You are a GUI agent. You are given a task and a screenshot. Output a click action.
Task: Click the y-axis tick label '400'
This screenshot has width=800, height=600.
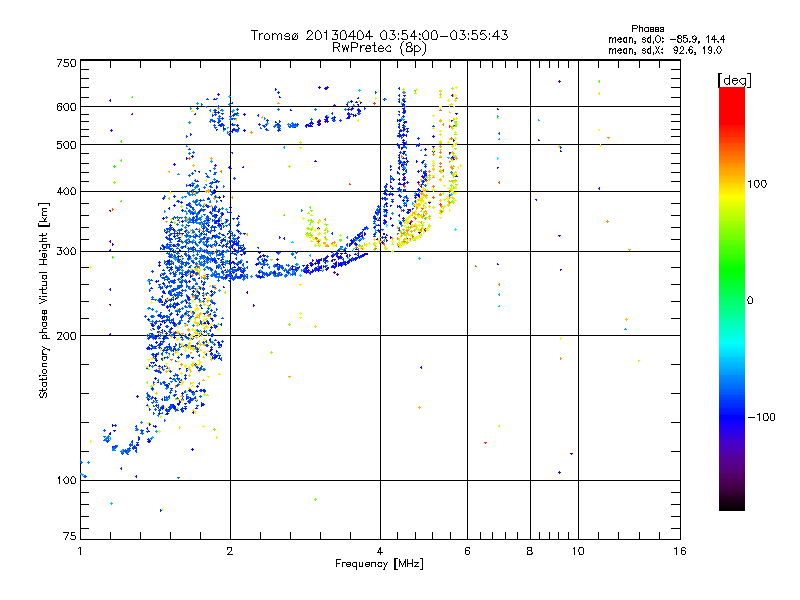pyautogui.click(x=67, y=192)
